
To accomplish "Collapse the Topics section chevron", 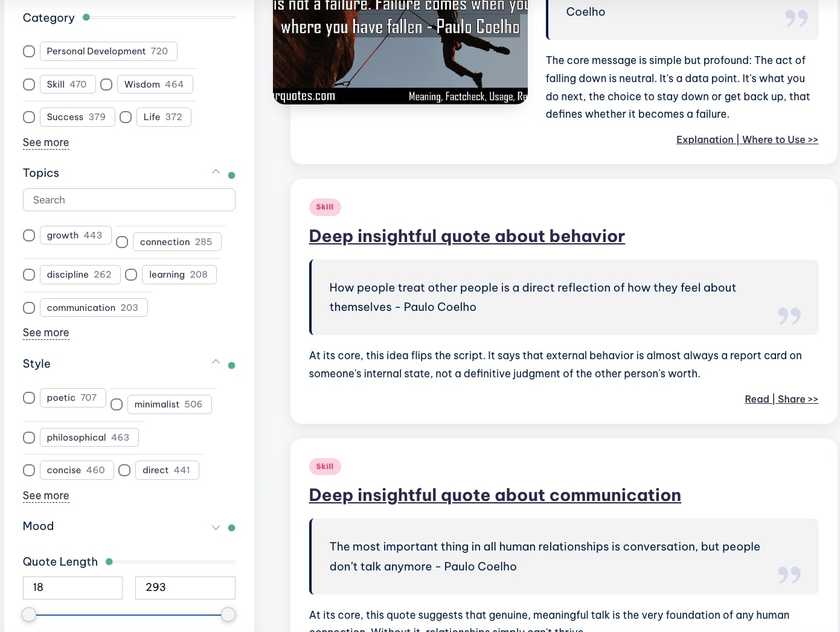I will pyautogui.click(x=216, y=172).
